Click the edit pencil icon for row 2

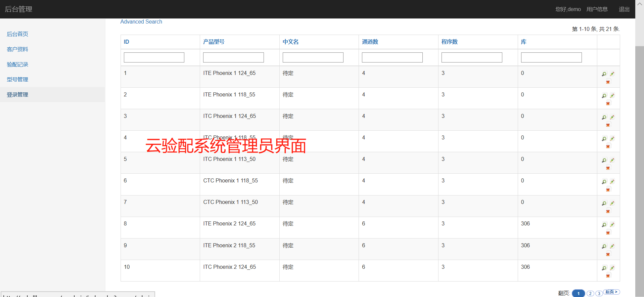pyautogui.click(x=612, y=95)
